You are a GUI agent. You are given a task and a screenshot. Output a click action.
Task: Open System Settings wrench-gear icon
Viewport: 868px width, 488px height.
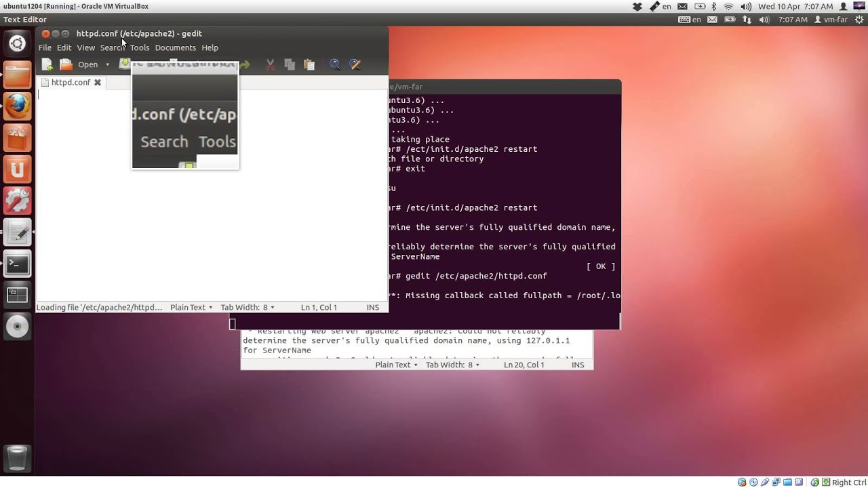pos(18,201)
